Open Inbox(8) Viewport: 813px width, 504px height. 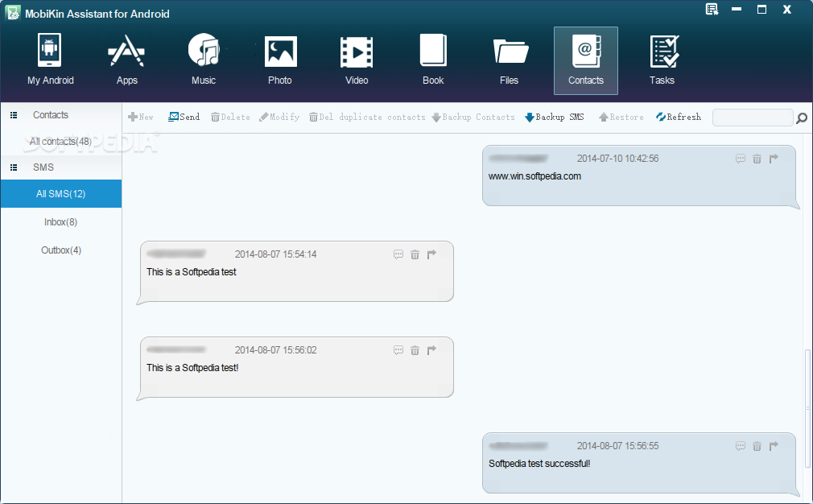(60, 222)
